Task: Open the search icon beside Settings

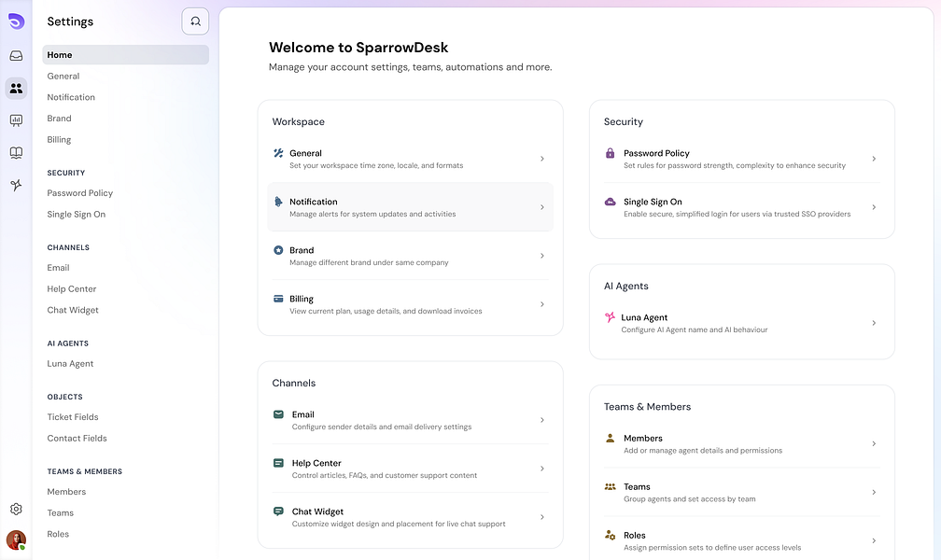Action: click(194, 21)
